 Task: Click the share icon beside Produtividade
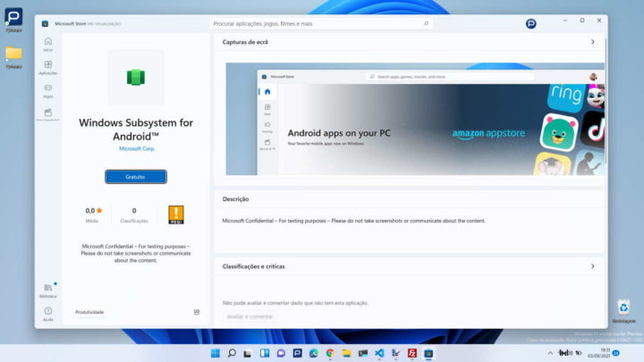tap(196, 312)
